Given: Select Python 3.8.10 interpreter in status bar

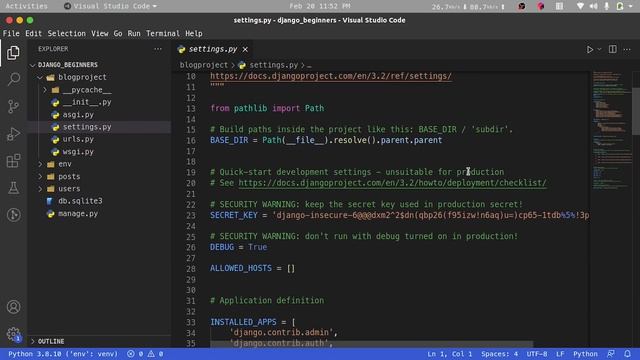Looking at the screenshot, I should [63, 354].
